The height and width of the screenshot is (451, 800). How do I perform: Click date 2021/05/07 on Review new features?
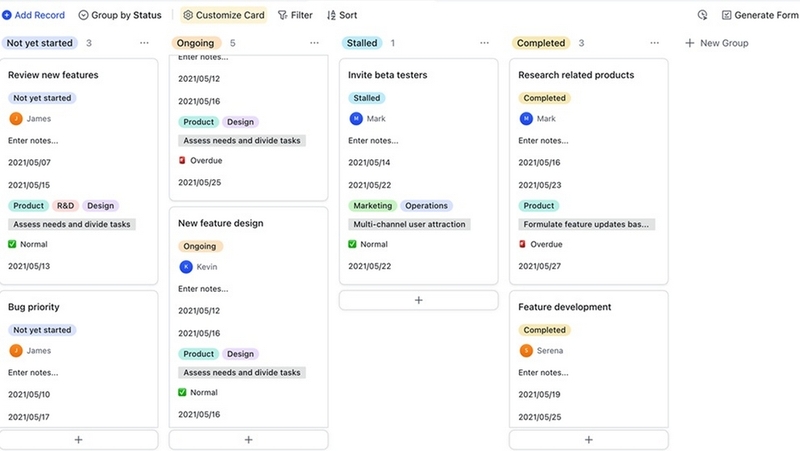(29, 162)
